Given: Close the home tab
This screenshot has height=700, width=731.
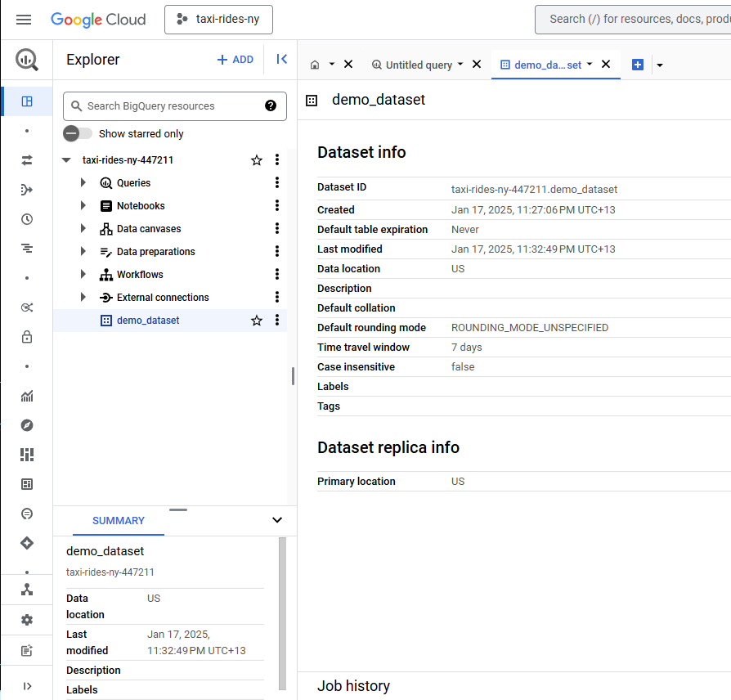Looking at the screenshot, I should (348, 65).
